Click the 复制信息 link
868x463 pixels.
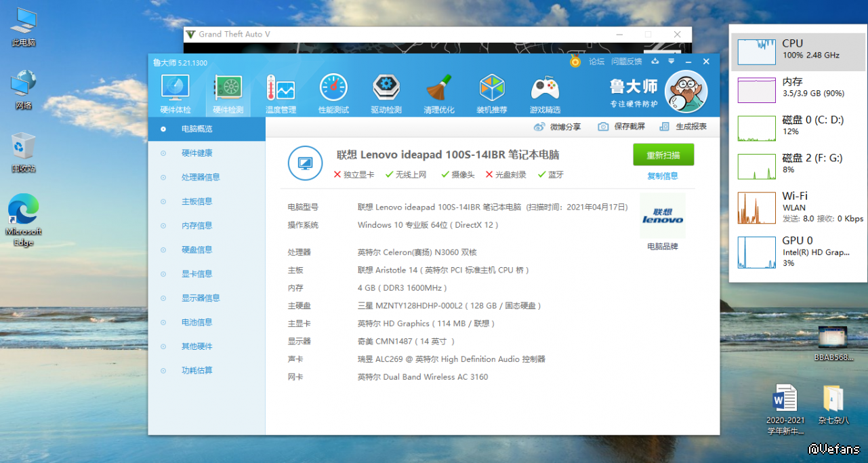663,176
